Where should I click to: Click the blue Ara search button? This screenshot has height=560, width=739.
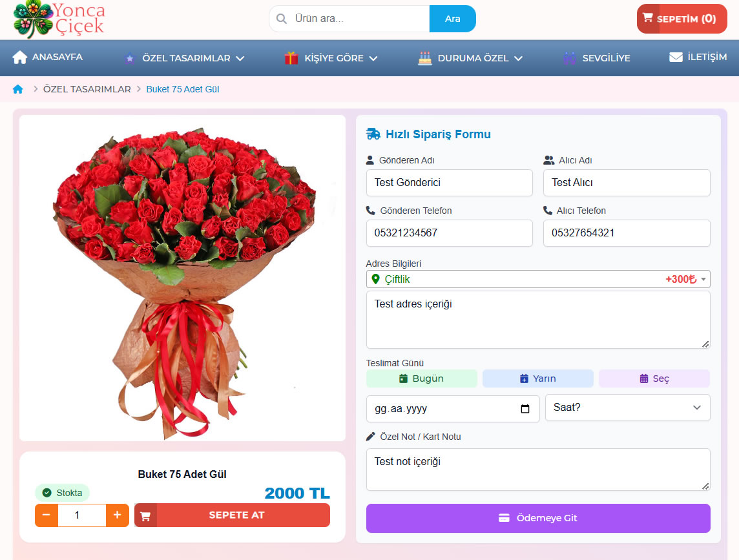coord(452,19)
